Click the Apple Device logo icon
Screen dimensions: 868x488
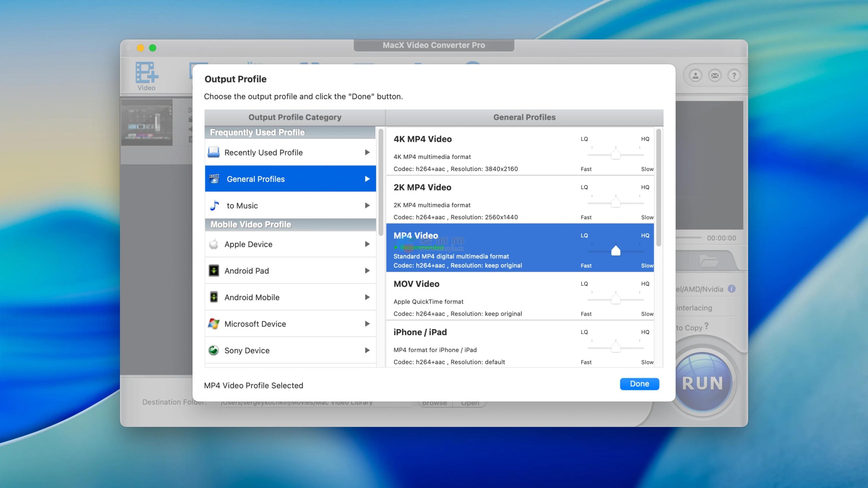(x=214, y=244)
